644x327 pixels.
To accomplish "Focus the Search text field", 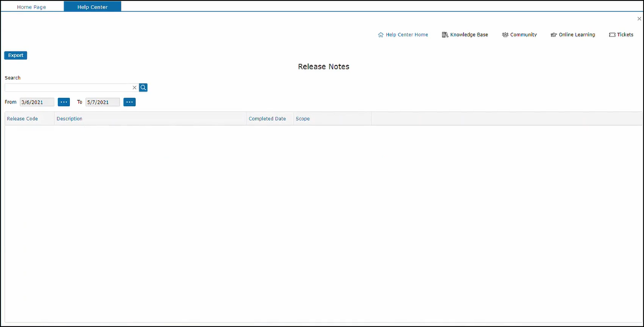I will [x=67, y=87].
